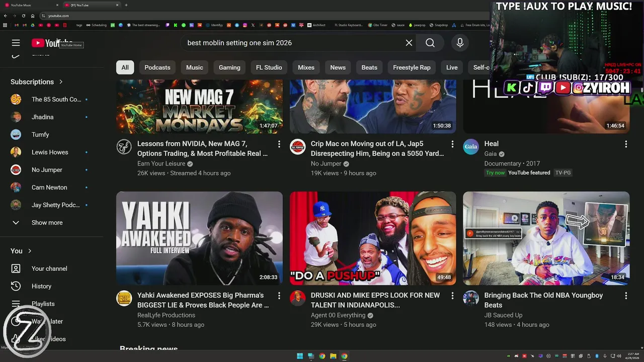Select the All filter chip
Screen dimensions: 644x362
125,67
